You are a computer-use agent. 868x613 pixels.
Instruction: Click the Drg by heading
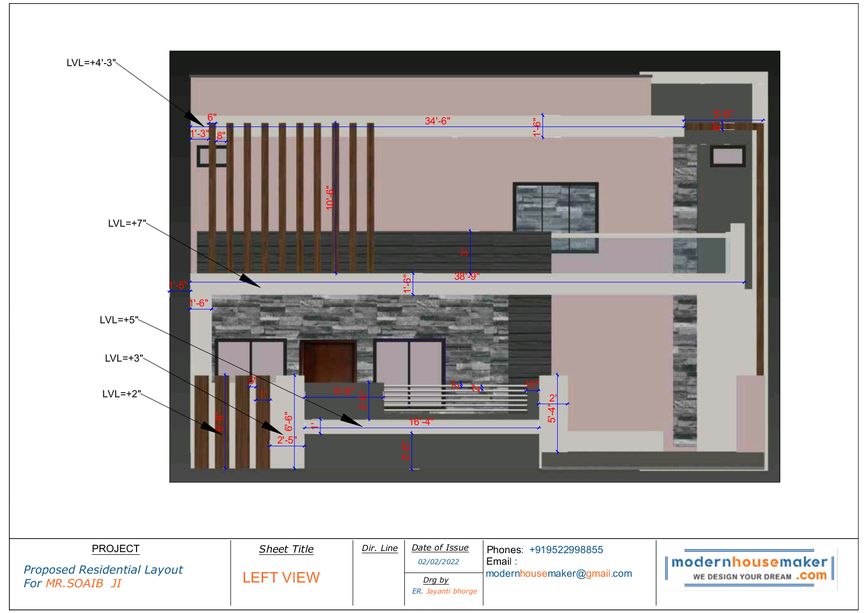click(x=436, y=580)
